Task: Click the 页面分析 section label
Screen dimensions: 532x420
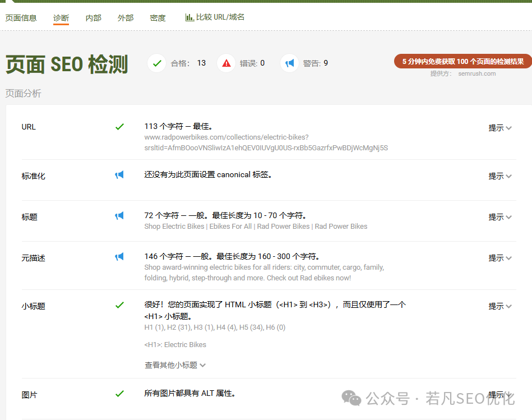Action: (x=24, y=93)
